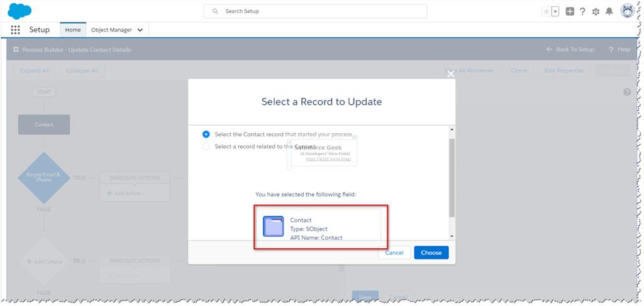Click the Help link in Process Builder
Image resolution: width=644 pixels, height=306 pixels.
[619, 49]
